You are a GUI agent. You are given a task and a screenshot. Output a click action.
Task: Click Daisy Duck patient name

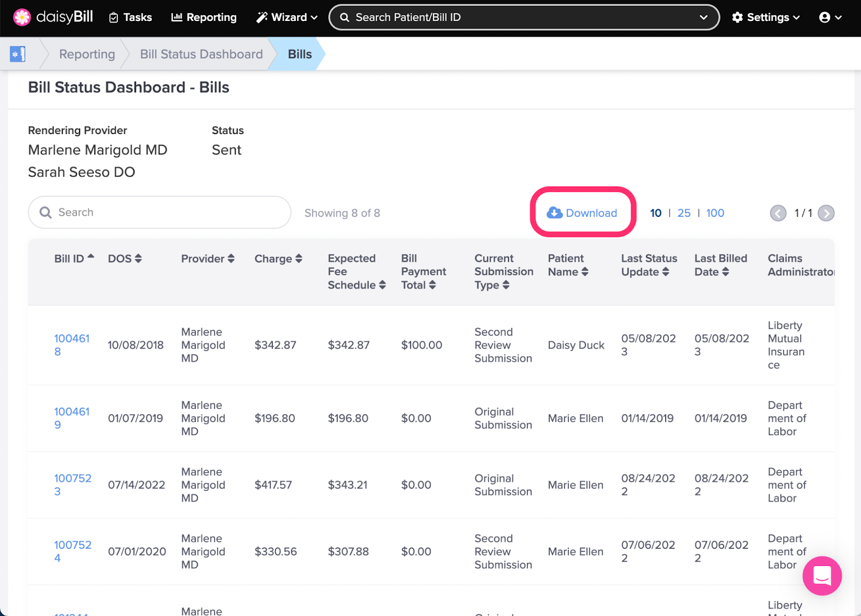coord(576,345)
